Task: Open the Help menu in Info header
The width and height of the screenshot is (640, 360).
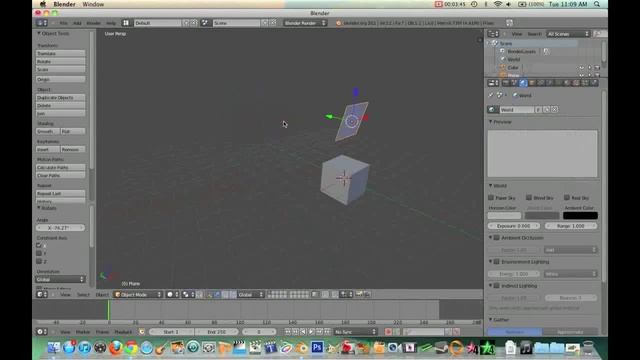Action: pyautogui.click(x=111, y=23)
